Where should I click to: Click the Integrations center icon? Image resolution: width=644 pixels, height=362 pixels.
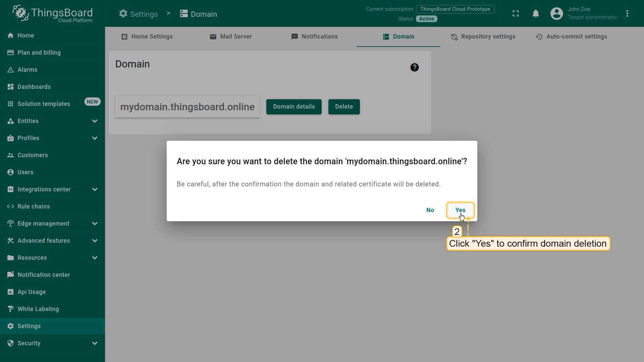coord(10,189)
